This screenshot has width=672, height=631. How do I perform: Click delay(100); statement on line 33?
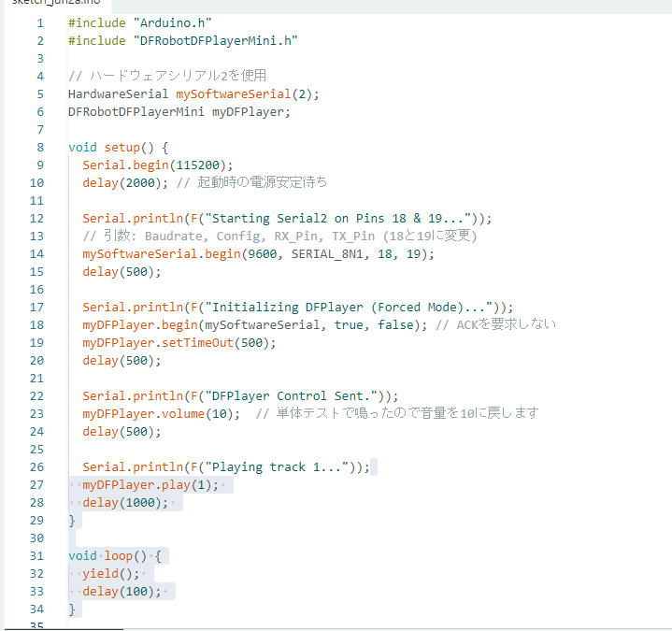(x=122, y=592)
